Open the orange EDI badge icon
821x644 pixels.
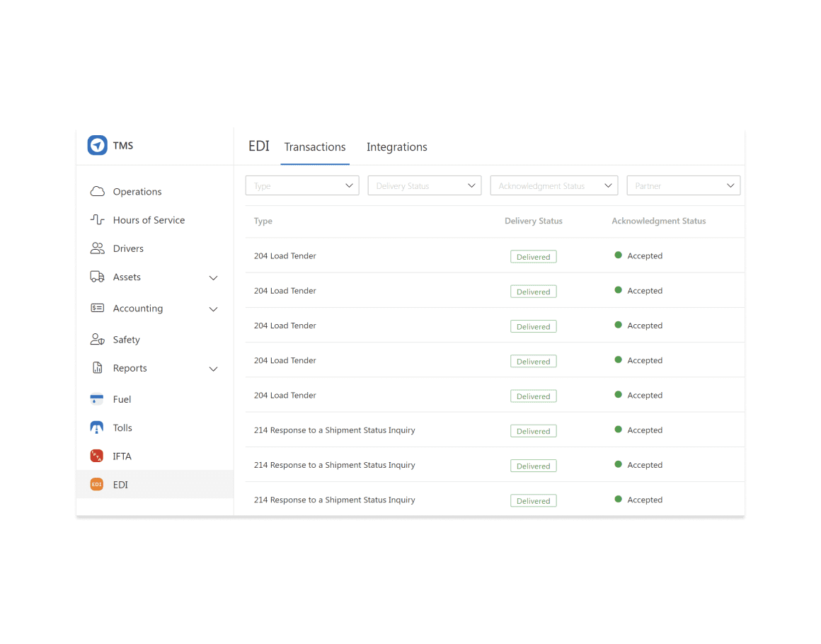point(97,483)
